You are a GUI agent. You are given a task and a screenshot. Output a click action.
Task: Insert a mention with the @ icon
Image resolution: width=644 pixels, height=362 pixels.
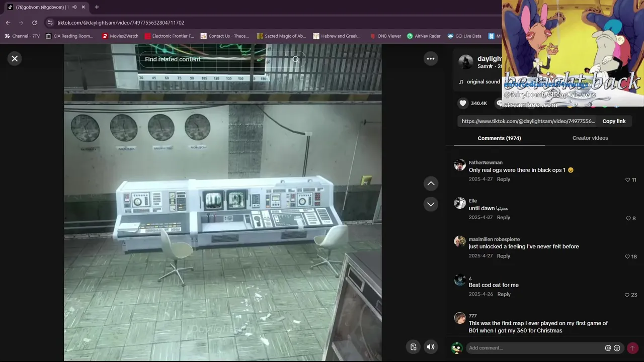point(608,348)
